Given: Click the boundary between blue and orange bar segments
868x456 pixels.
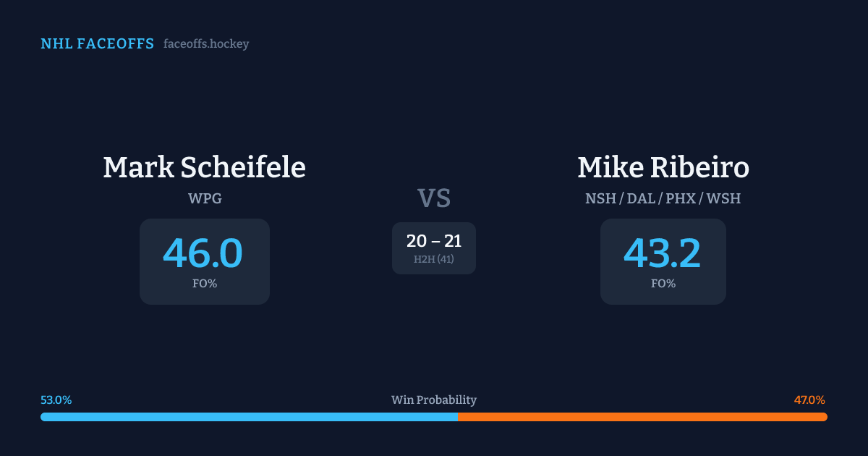Looking at the screenshot, I should [458, 417].
